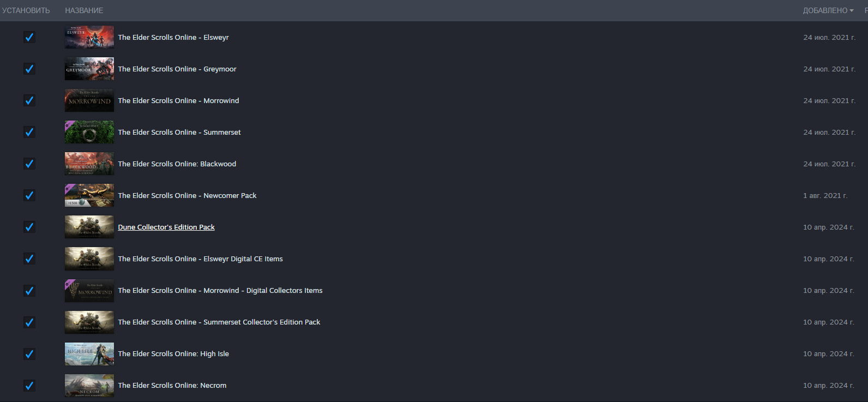
Task: Click the Necrom DLC thumbnail image
Action: point(89,385)
